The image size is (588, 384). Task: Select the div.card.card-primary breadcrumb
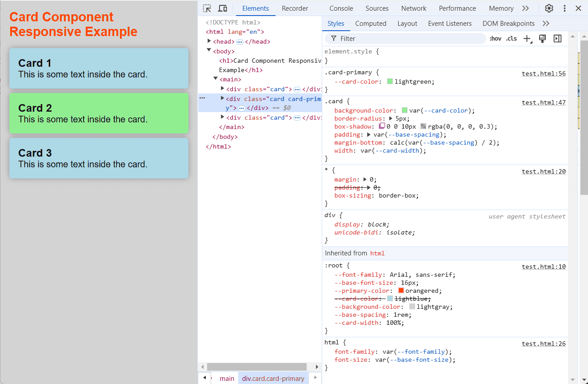click(273, 378)
